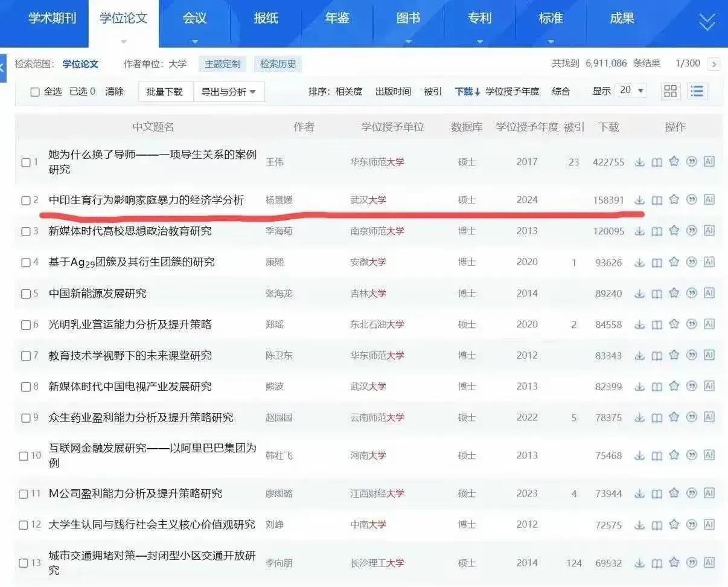Read online the thesis by 陈卫东
Viewport: 728px width, 587px height.
[657, 355]
